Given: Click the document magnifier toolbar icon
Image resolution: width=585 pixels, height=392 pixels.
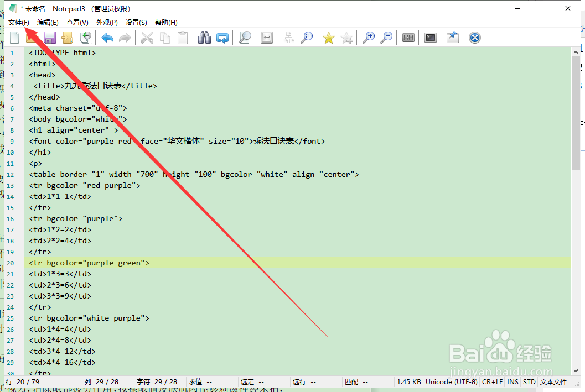Looking at the screenshot, I should [245, 38].
